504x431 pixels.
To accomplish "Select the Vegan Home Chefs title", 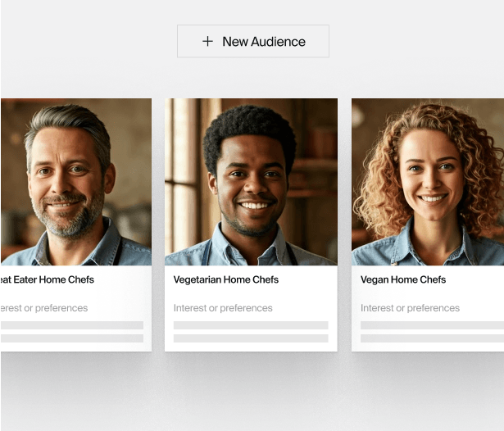I will (x=403, y=279).
